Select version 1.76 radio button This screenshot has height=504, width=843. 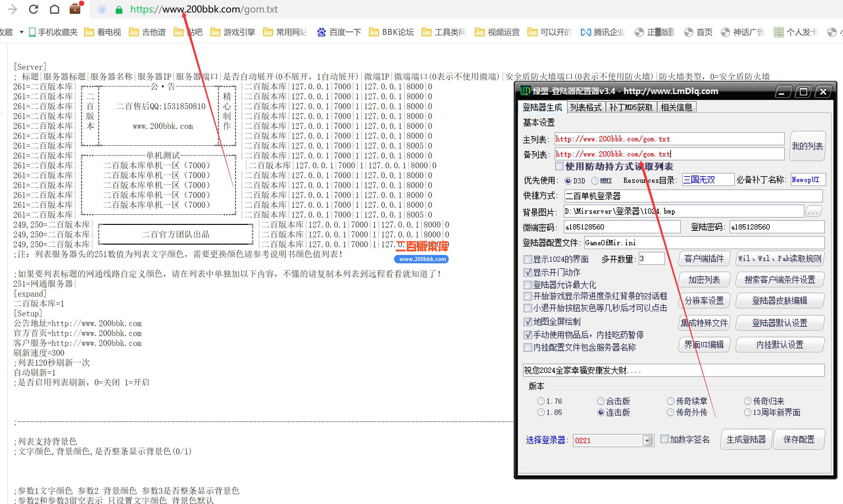pos(541,401)
